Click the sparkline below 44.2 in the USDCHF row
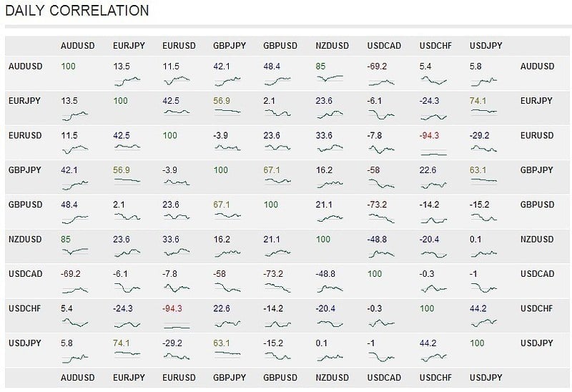 pos(484,320)
